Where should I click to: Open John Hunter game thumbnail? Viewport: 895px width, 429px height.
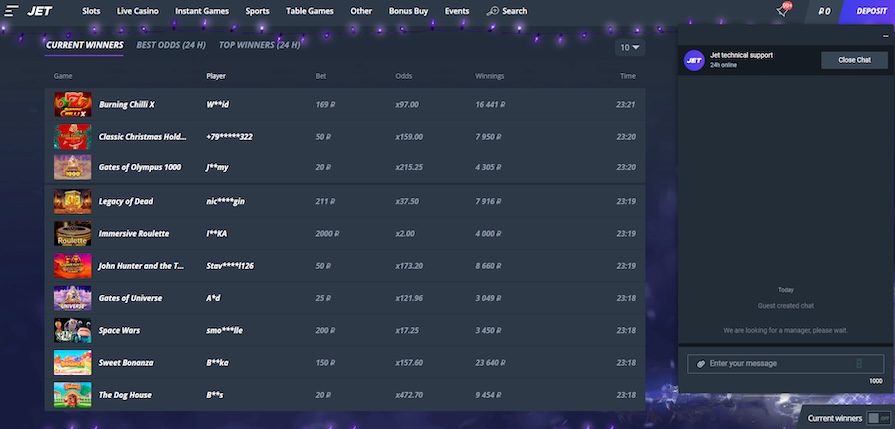[x=72, y=266]
